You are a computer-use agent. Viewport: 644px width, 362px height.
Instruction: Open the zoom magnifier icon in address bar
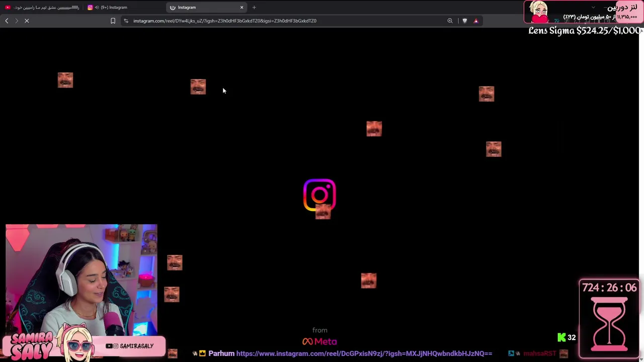[x=450, y=21]
